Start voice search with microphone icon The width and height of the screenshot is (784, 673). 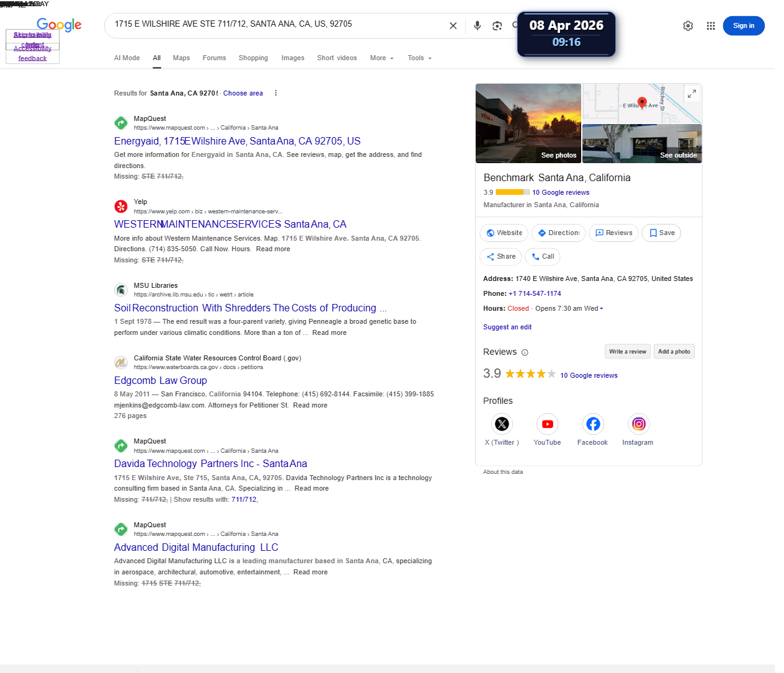click(x=477, y=25)
